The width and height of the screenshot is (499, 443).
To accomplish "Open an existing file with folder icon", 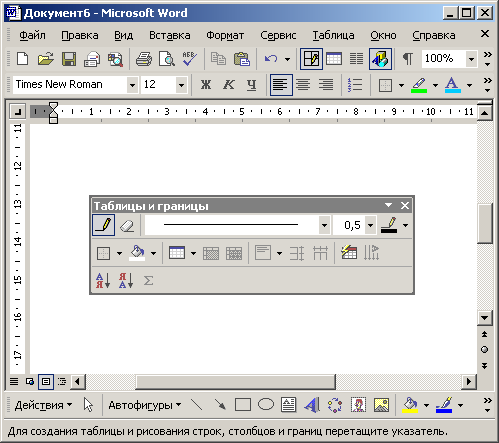I will 46,59.
